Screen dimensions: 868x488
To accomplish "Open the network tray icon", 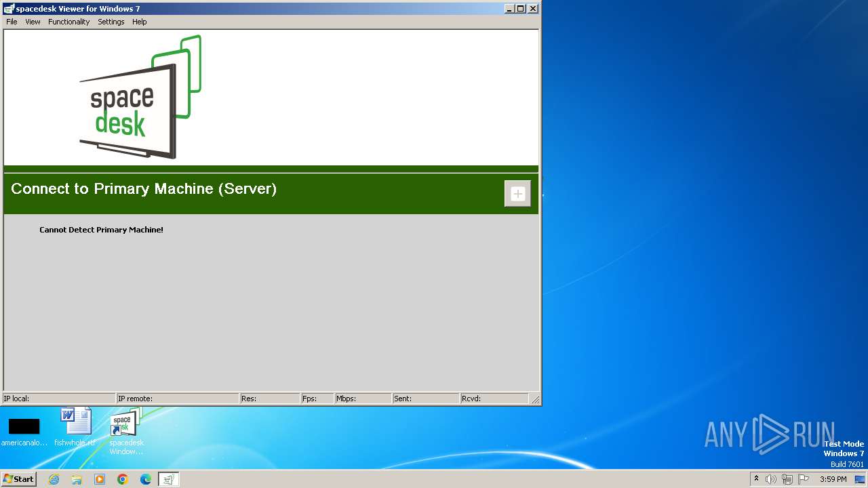I will click(787, 479).
